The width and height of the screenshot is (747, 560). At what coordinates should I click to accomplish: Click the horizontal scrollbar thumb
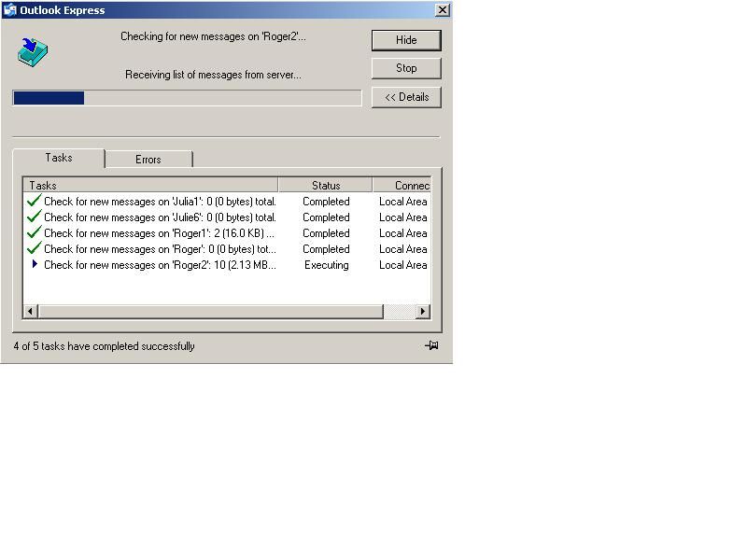[x=211, y=312]
